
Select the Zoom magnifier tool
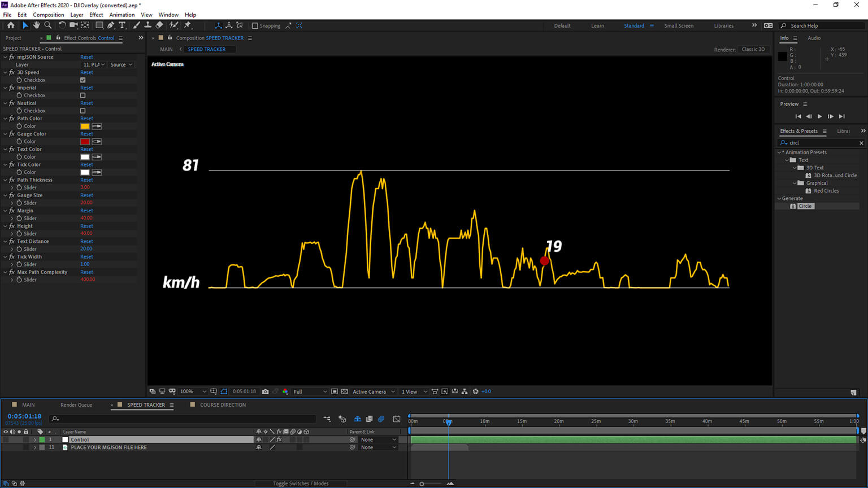[x=48, y=25]
